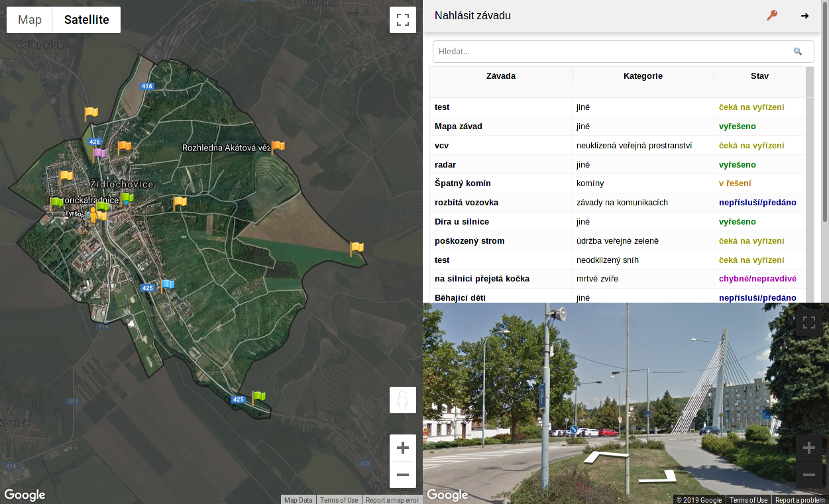Click the purple flag marker on map
The height and width of the screenshot is (504, 829).
click(99, 154)
